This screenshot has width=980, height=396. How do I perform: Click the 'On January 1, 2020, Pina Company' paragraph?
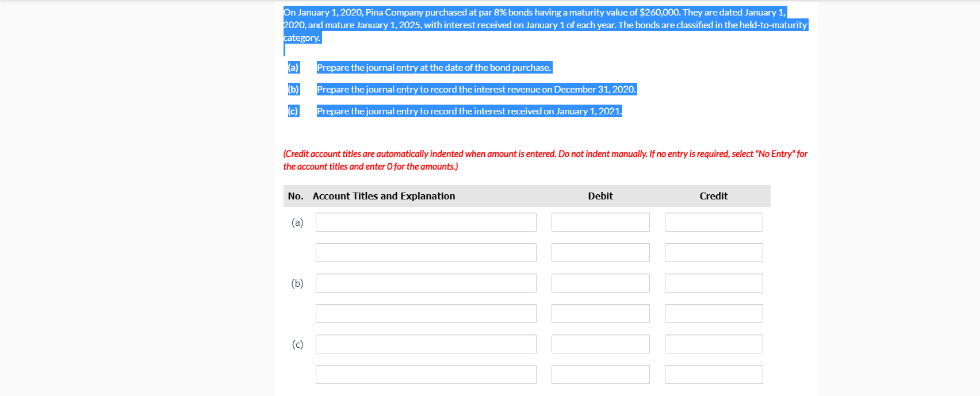point(545,25)
